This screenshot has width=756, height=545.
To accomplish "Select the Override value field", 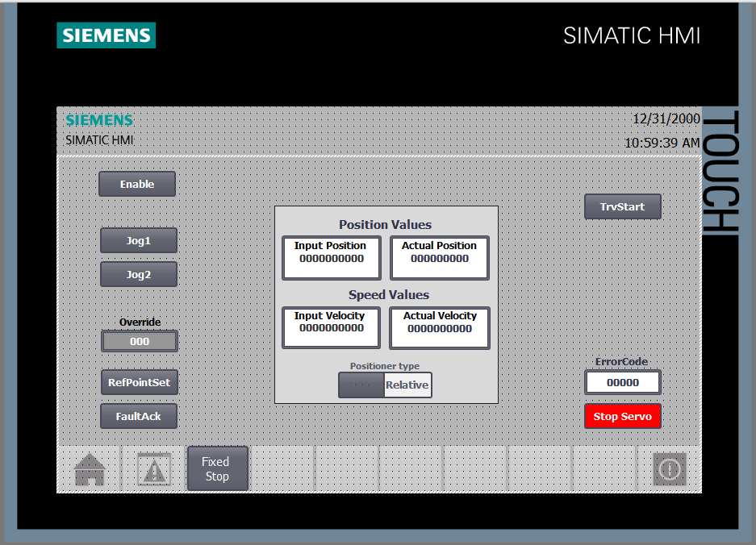I will click(140, 342).
